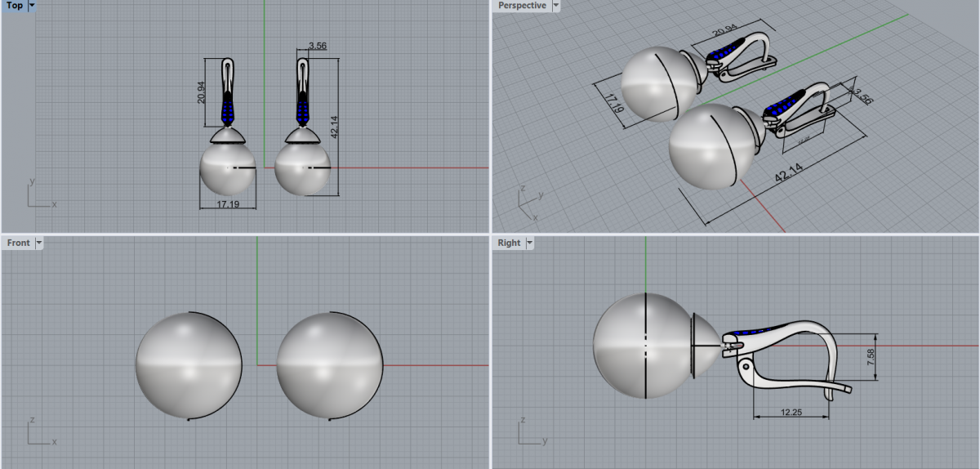
Task: Expand the Right viewport dropdown arrow
Action: (x=529, y=243)
